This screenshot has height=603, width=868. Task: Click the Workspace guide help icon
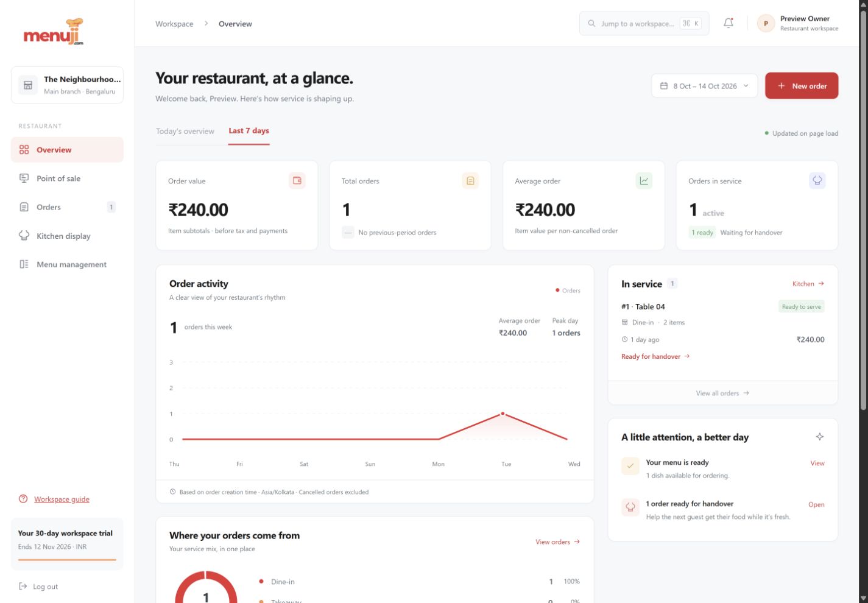(23, 499)
